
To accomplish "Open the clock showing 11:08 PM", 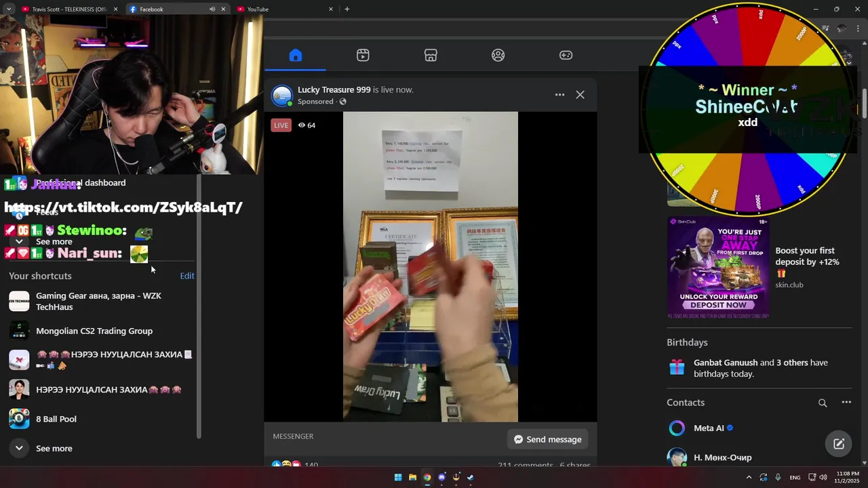I will click(848, 477).
